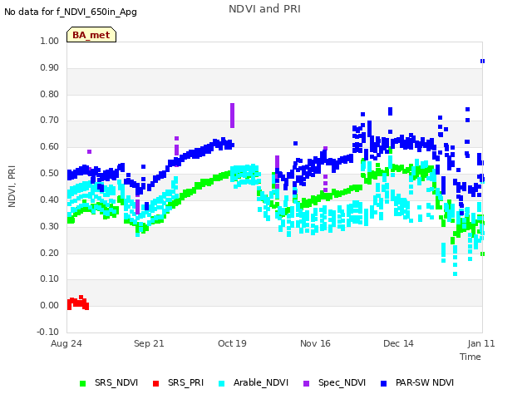Click the Jan 11 x-axis tick label
The image size is (532, 399).
click(x=481, y=343)
